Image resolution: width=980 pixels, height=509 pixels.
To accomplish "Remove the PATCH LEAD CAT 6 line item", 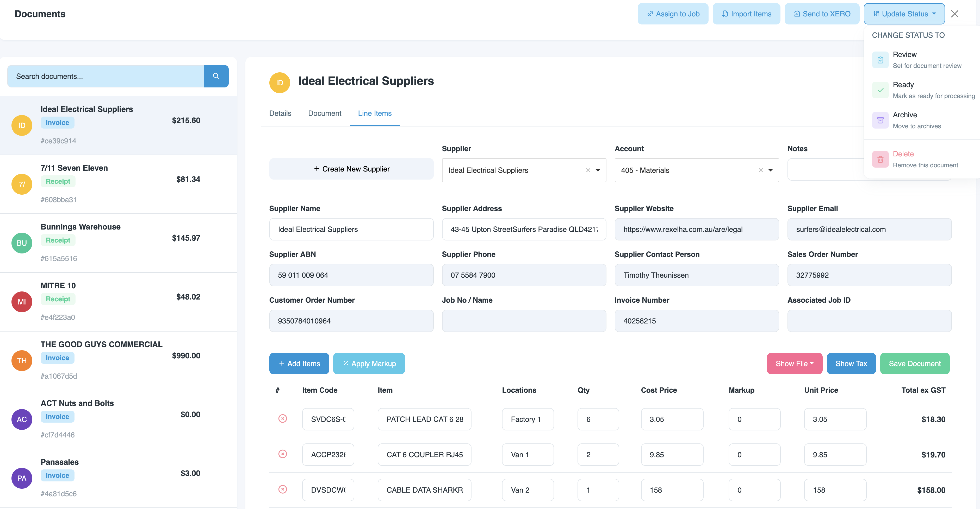I will click(x=282, y=418).
